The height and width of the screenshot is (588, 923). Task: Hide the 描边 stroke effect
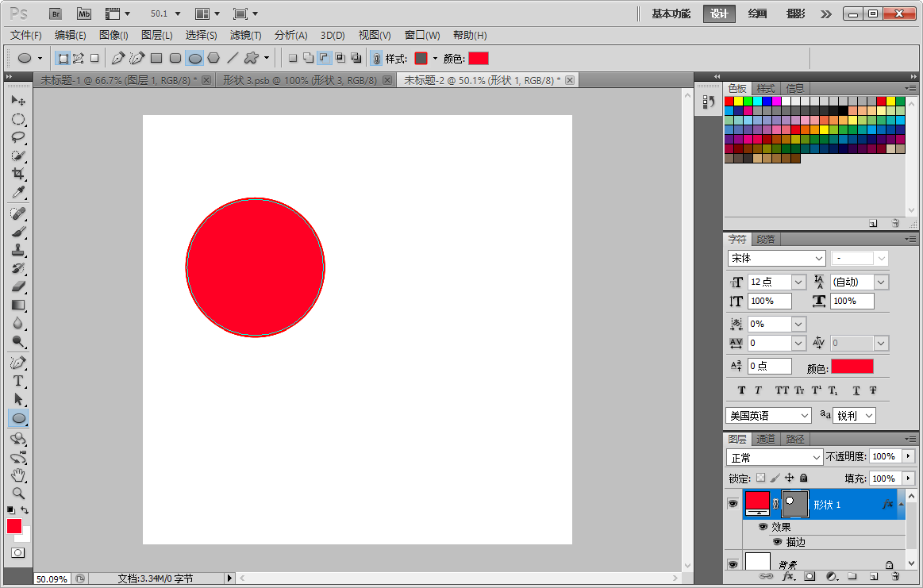tap(777, 541)
